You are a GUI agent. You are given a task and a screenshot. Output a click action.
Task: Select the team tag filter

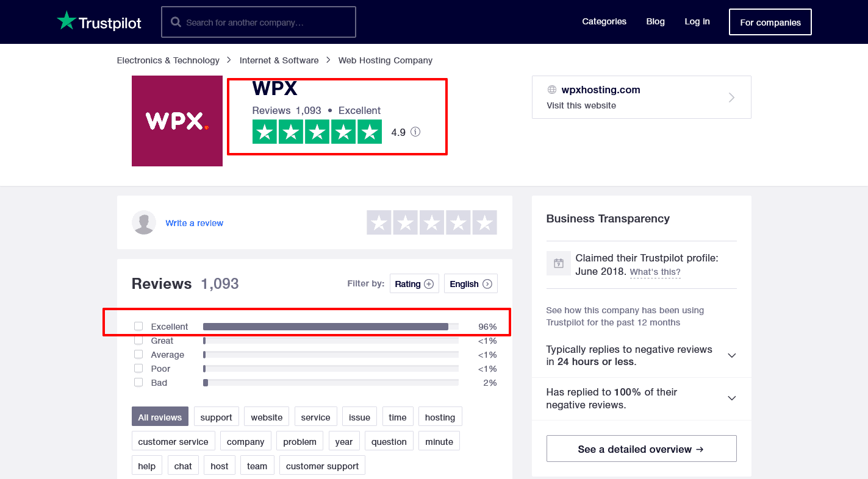(257, 466)
